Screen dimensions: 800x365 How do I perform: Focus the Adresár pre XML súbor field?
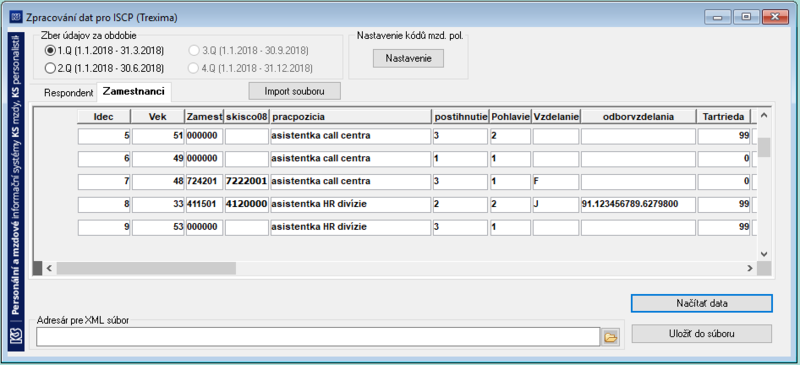[x=318, y=337]
